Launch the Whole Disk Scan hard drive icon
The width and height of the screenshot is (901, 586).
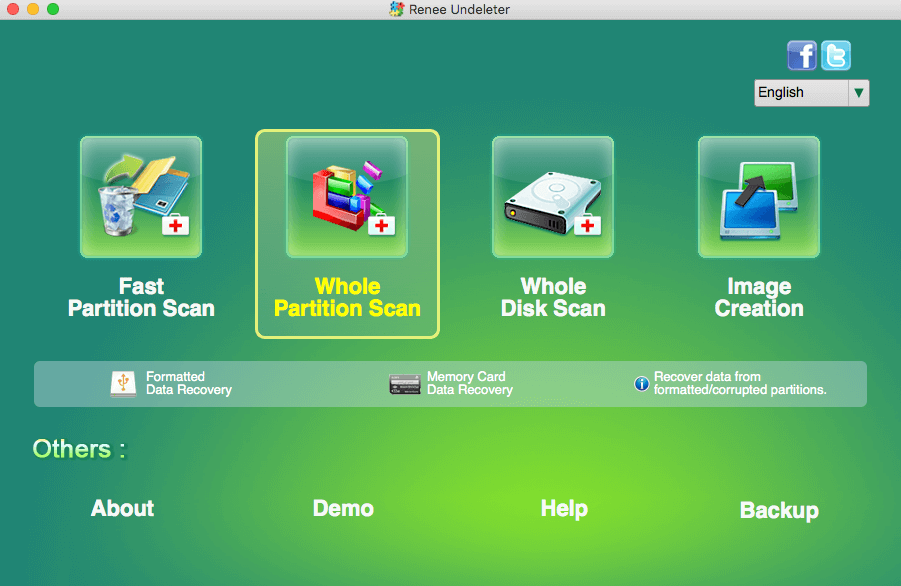(553, 197)
